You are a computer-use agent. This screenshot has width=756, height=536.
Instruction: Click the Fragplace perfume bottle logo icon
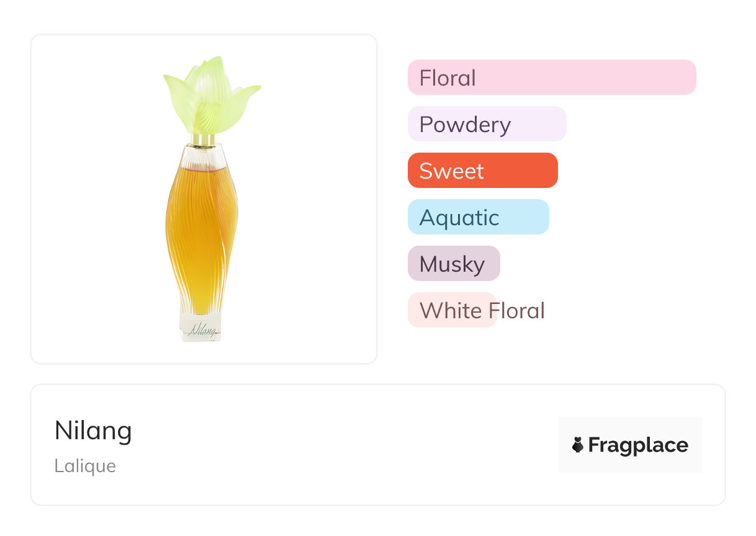578,445
